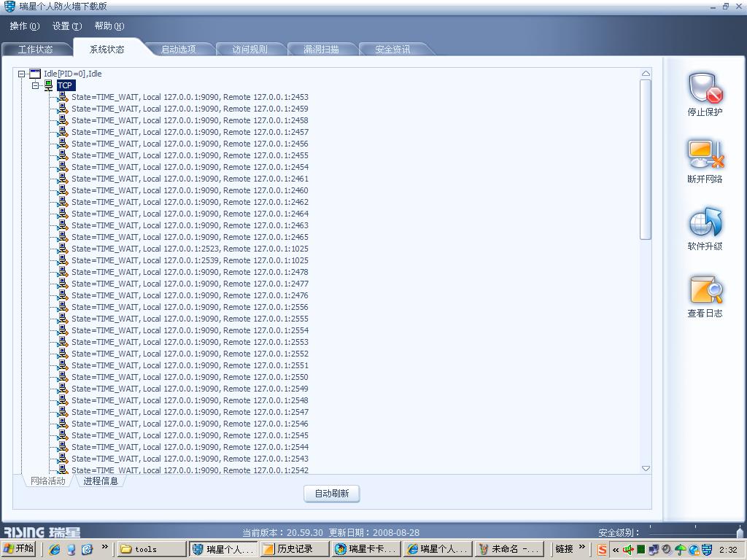
Task: Open the 瑞星卡卡 taskbar button
Action: [x=366, y=549]
